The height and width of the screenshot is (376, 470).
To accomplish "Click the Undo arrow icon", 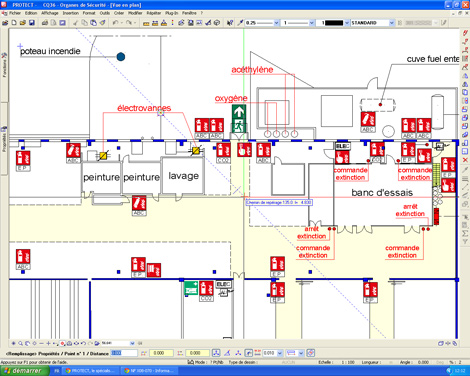I will tap(115, 23).
